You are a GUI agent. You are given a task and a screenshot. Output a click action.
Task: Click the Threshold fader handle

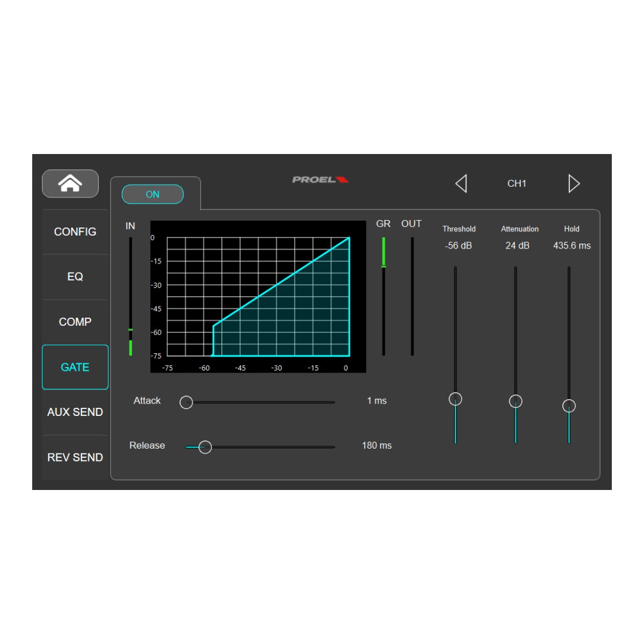click(455, 399)
